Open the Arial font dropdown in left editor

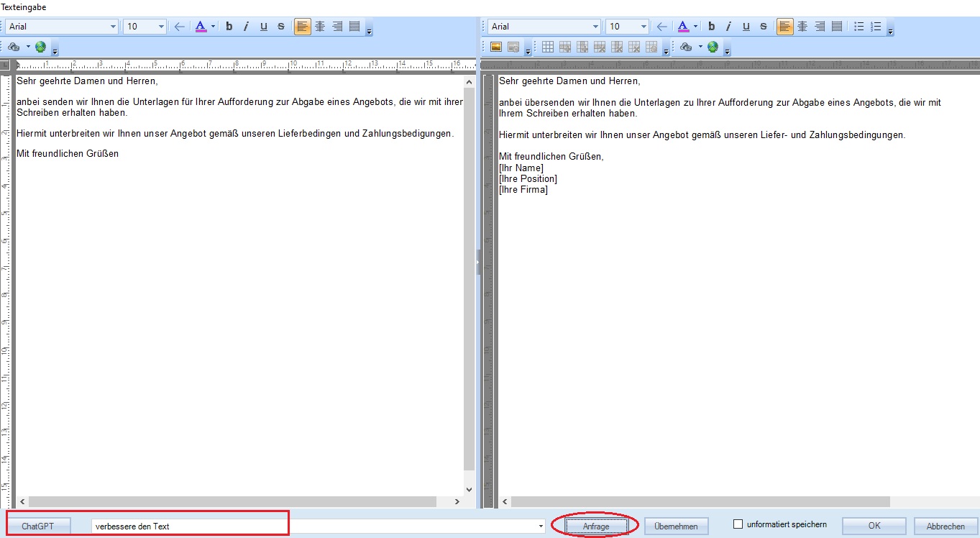point(113,27)
